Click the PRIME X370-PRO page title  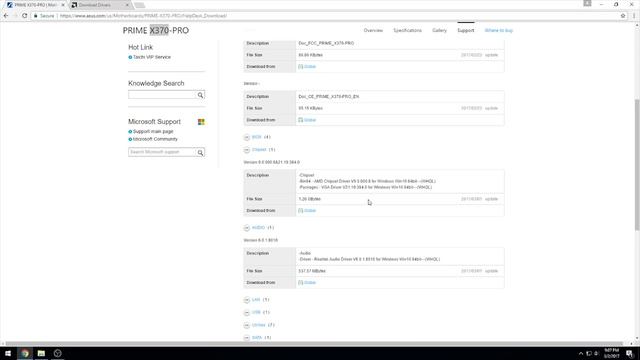click(x=156, y=31)
